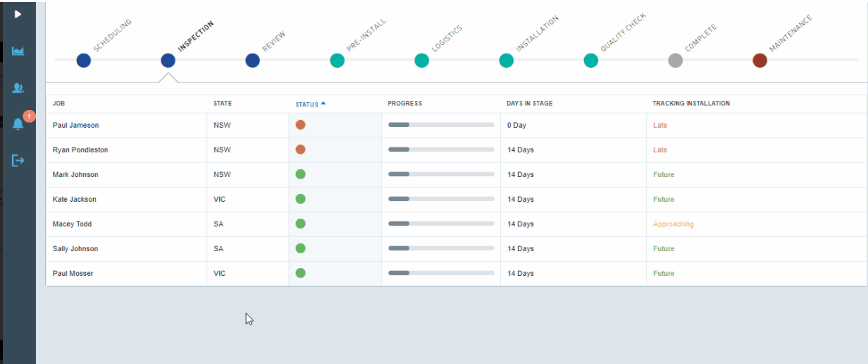Click Macey Todd's green status dot
868x364 pixels.
[300, 224]
